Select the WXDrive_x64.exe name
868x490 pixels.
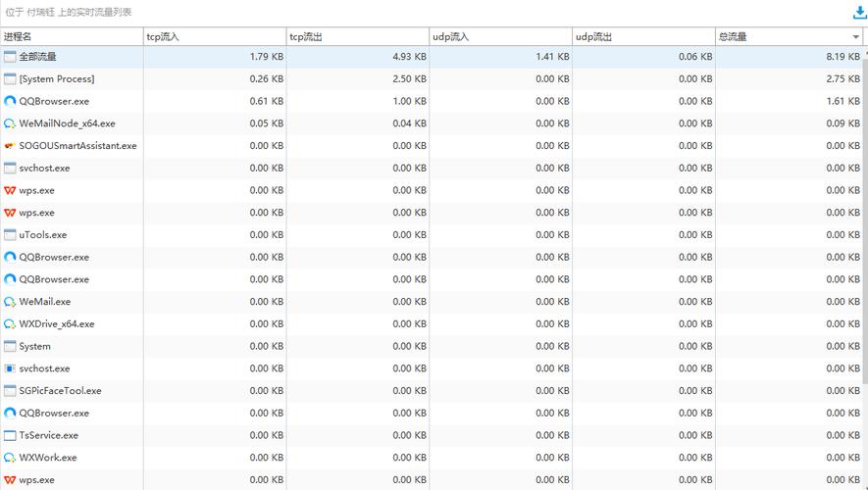(x=57, y=324)
